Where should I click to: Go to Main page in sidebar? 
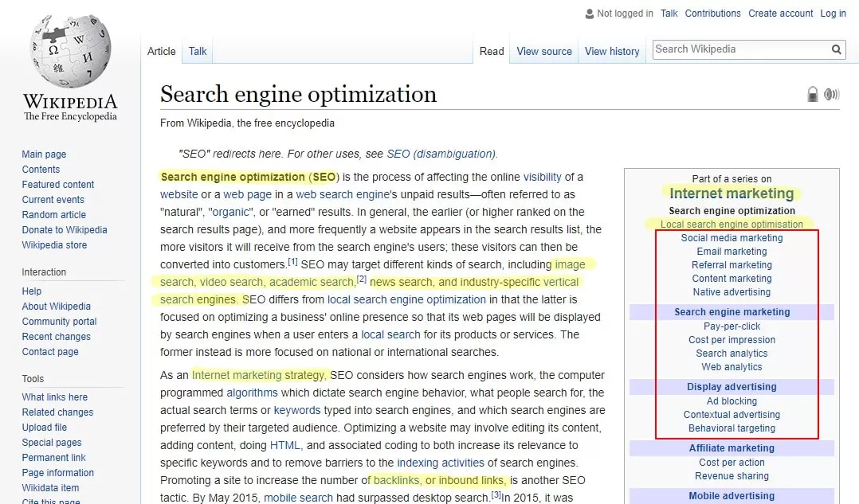click(44, 154)
